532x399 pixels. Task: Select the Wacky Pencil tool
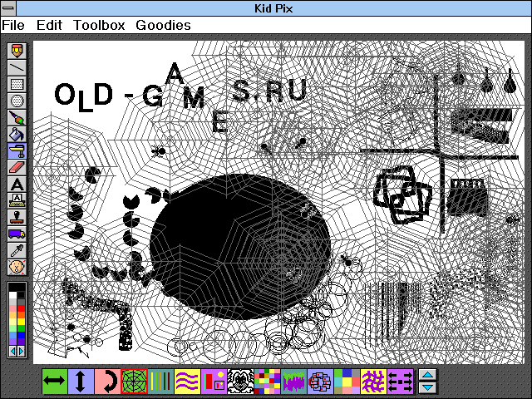coord(17,52)
